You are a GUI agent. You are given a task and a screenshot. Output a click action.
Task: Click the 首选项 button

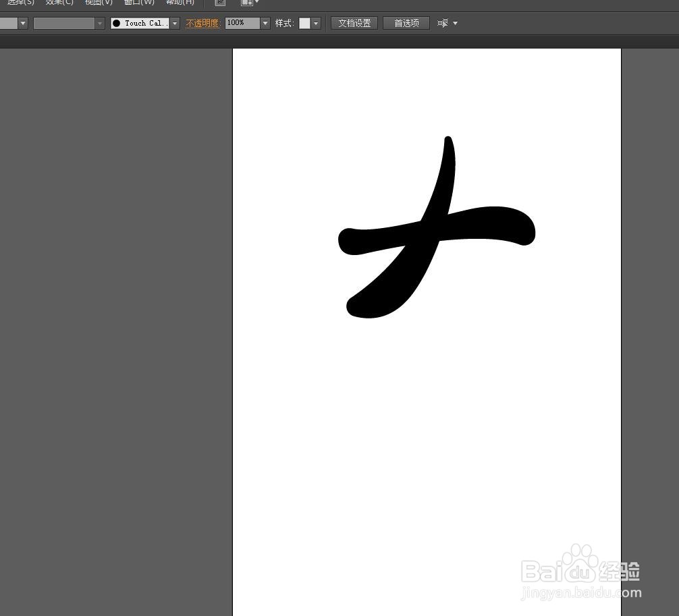pos(406,24)
